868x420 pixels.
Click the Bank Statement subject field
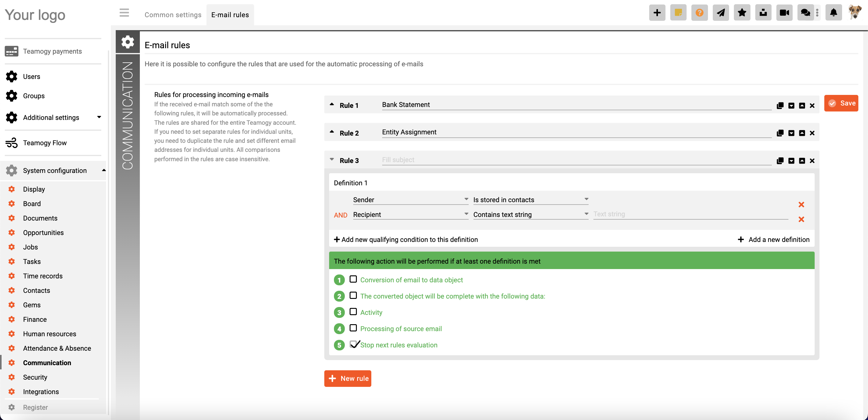576,105
